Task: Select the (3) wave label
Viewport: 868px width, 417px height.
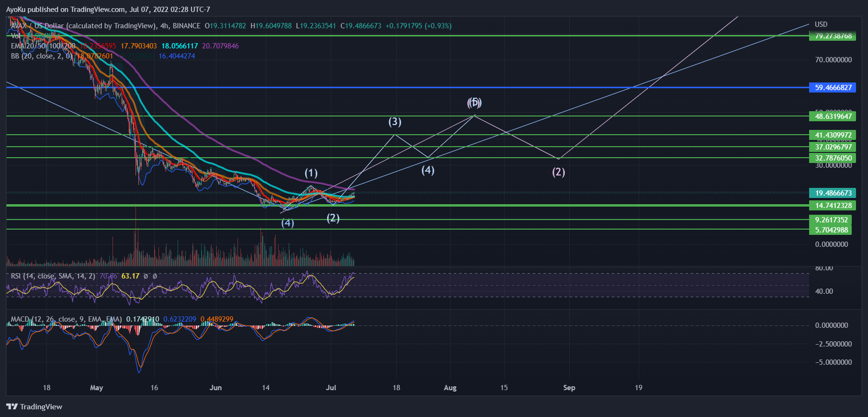Action: 395,122
